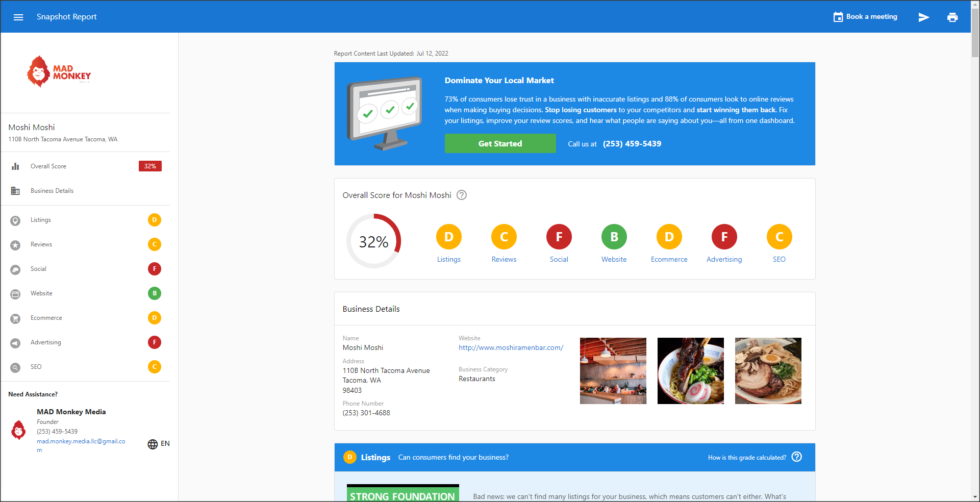This screenshot has height=502, width=980.
Task: Click the Listings label under score circle
Action: [449, 259]
